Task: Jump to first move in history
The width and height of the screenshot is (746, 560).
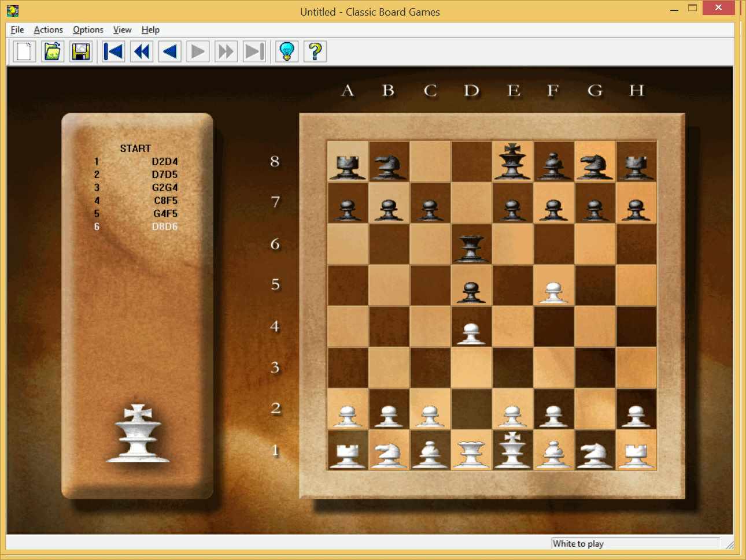Action: pyautogui.click(x=113, y=52)
